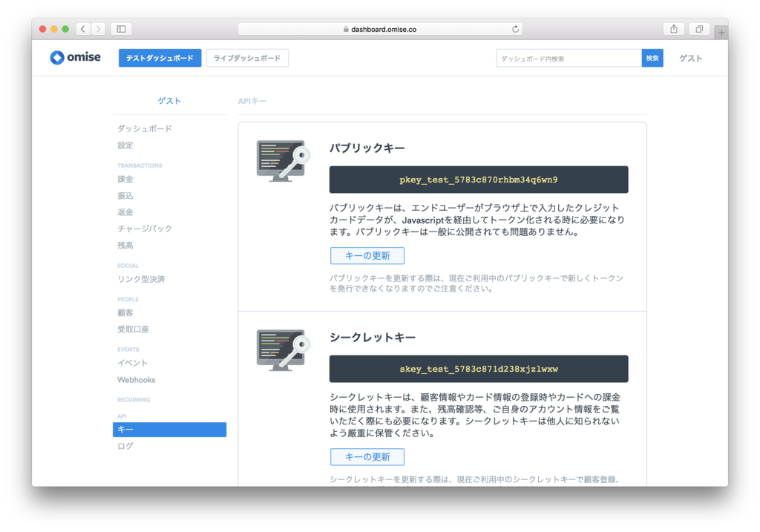Click the public key monitor illustration
Screen dimensions: 760x532
click(x=283, y=161)
